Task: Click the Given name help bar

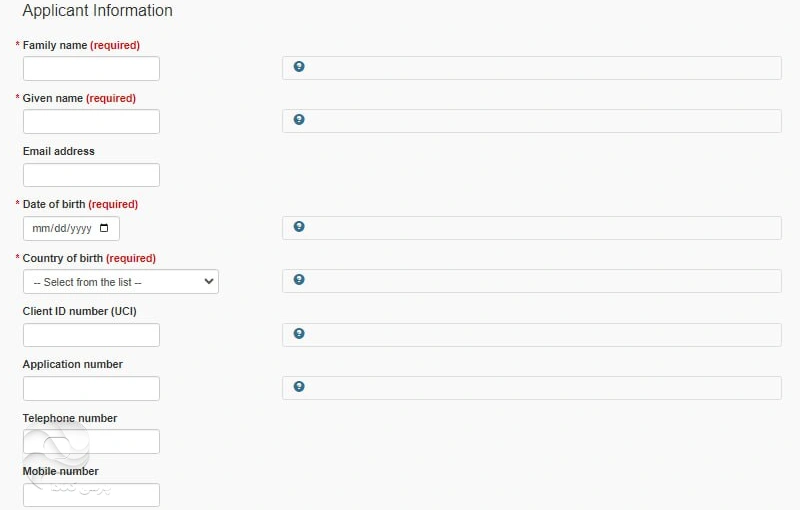Action: click(x=540, y=121)
